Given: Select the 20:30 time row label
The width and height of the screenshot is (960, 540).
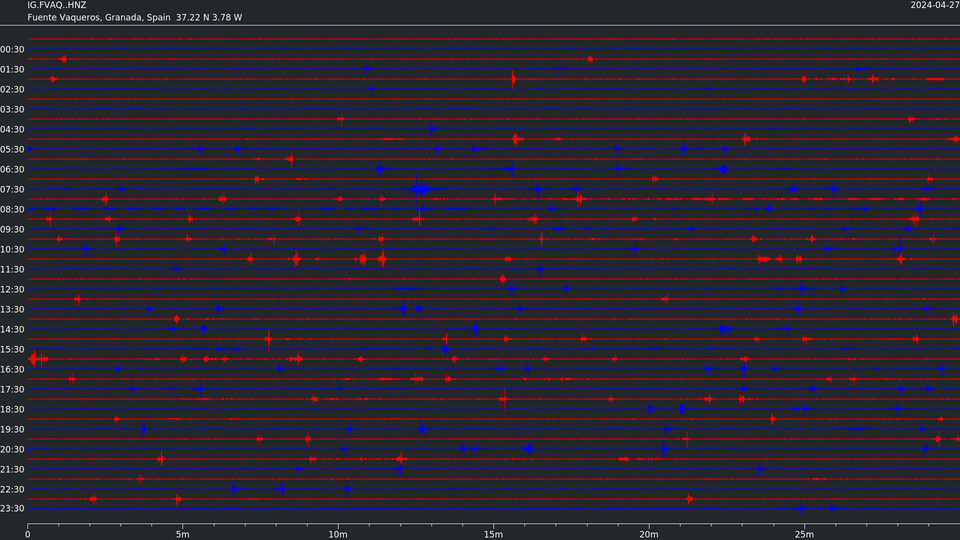Looking at the screenshot, I should tap(12, 449).
